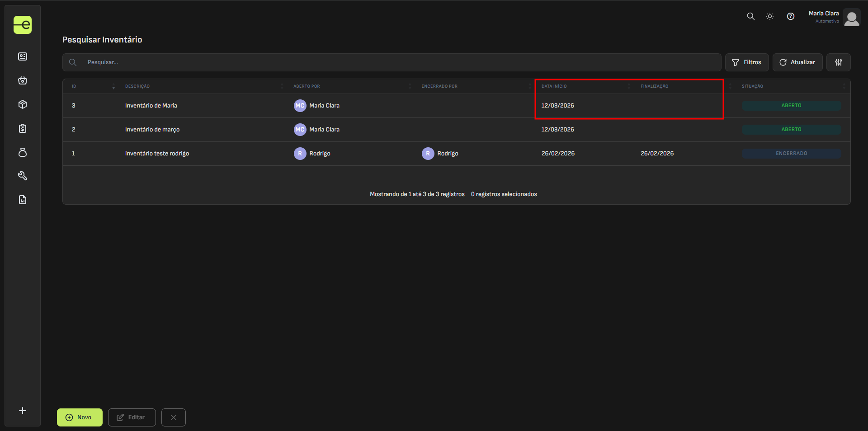Click R avatar in Encerrado Por column
Viewport: 868px width, 431px height.
tap(428, 154)
